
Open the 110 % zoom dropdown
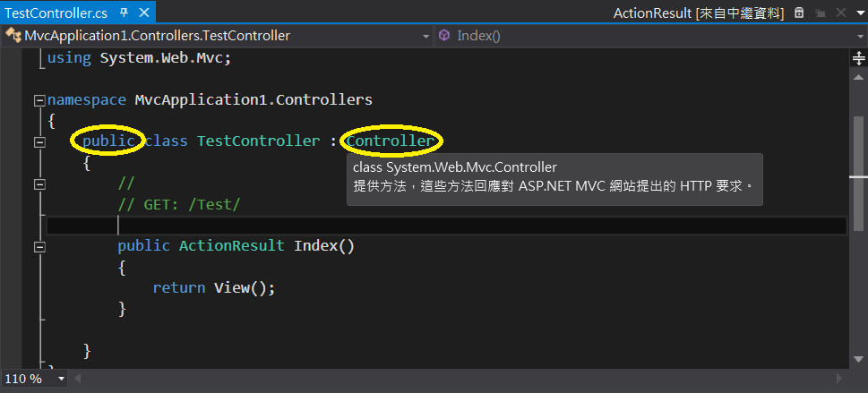click(x=61, y=379)
